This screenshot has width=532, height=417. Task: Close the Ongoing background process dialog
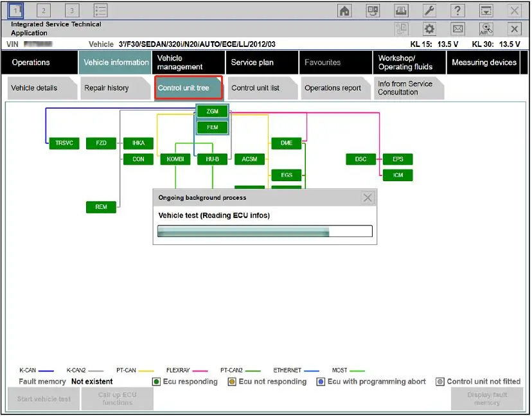[x=368, y=197]
